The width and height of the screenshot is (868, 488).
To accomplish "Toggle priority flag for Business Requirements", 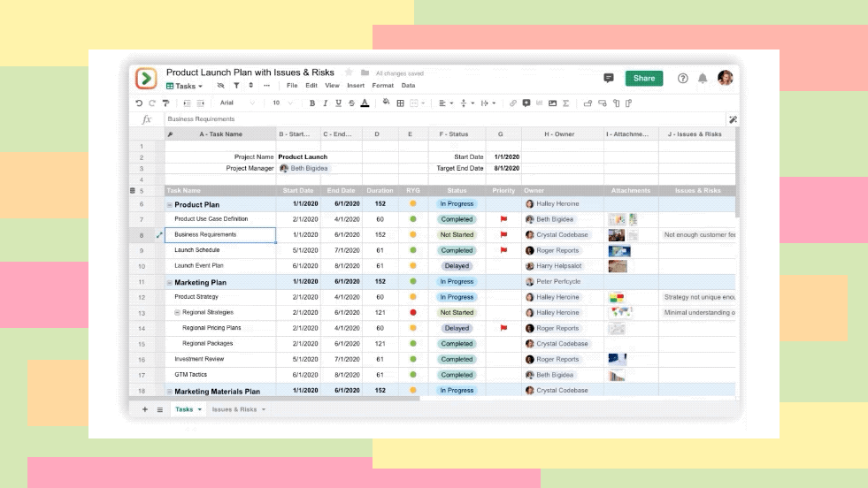I will pos(503,235).
